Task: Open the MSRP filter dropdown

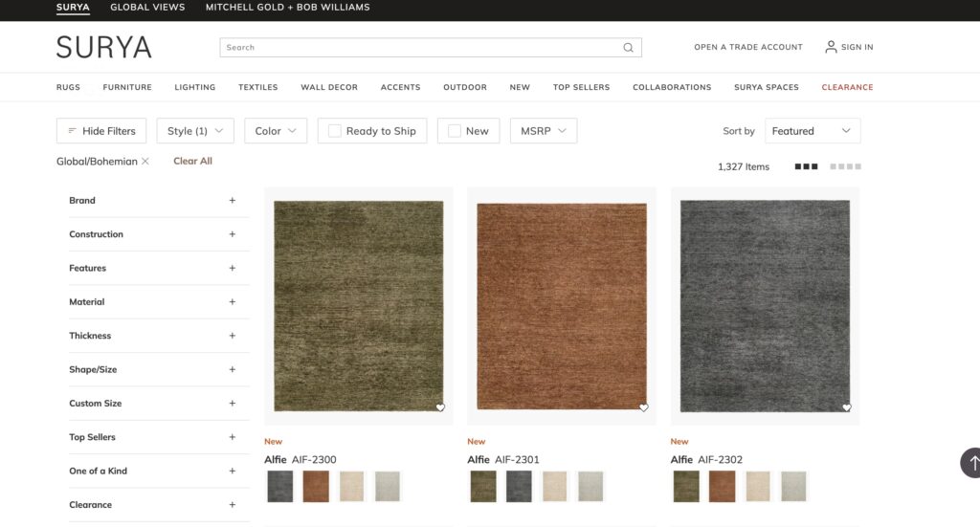Action: [x=544, y=131]
